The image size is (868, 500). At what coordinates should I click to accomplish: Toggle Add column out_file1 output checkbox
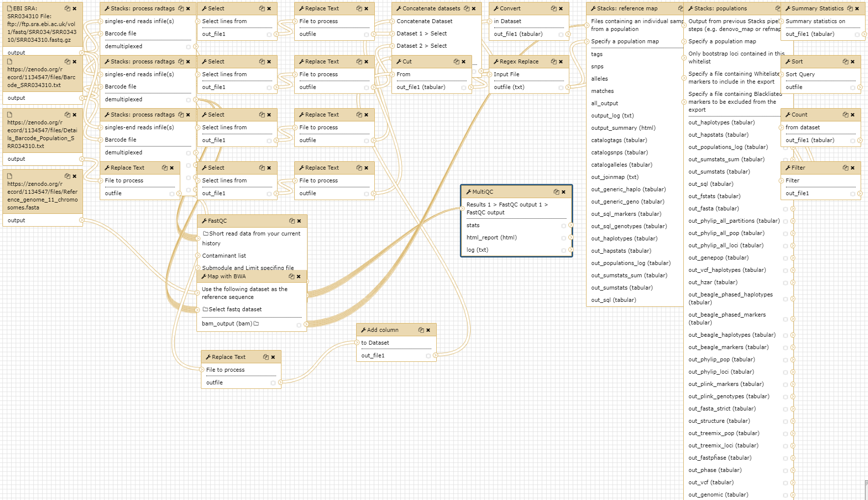click(x=428, y=356)
